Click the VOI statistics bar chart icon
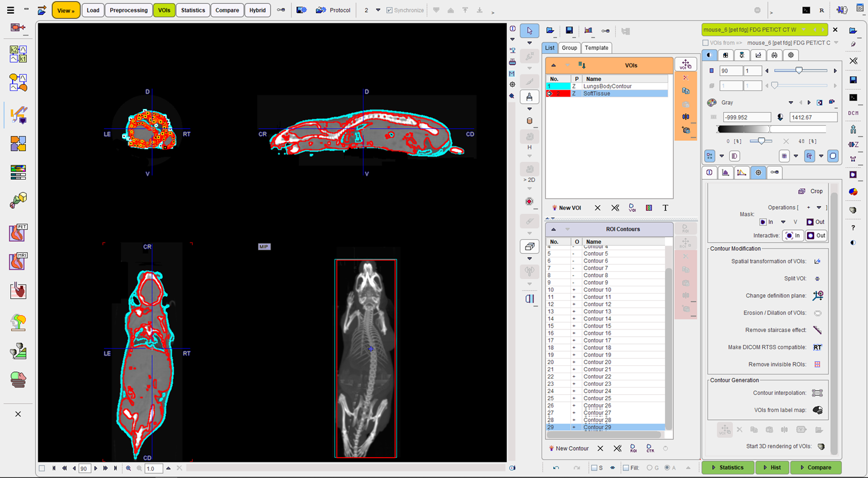 click(x=588, y=31)
